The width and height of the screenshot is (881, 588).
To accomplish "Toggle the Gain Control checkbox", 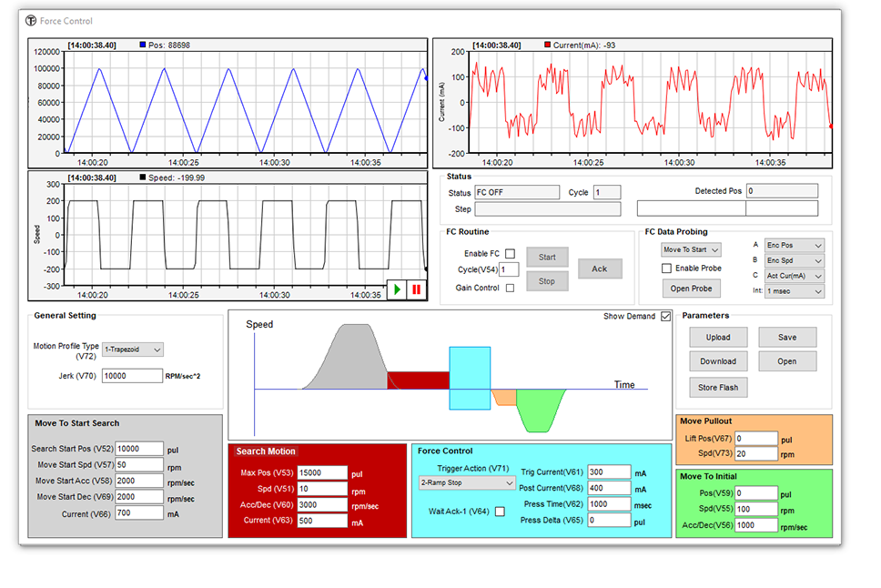I will [x=510, y=289].
